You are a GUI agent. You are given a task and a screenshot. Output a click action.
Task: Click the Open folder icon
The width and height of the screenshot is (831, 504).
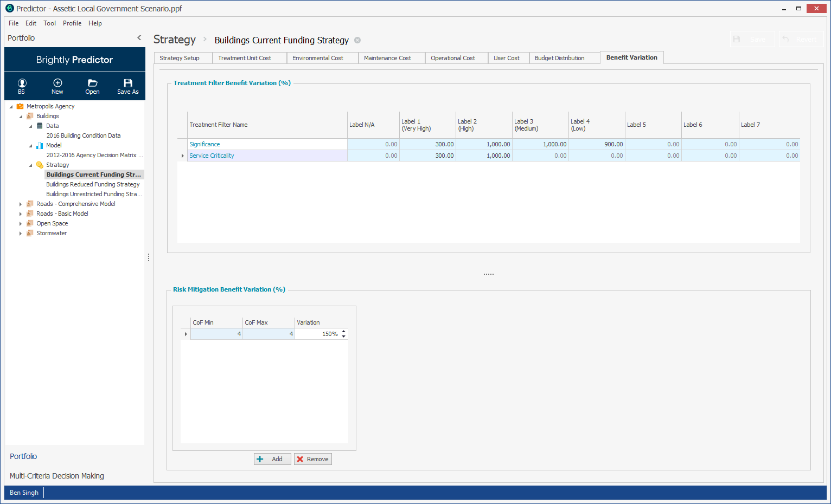(x=93, y=83)
